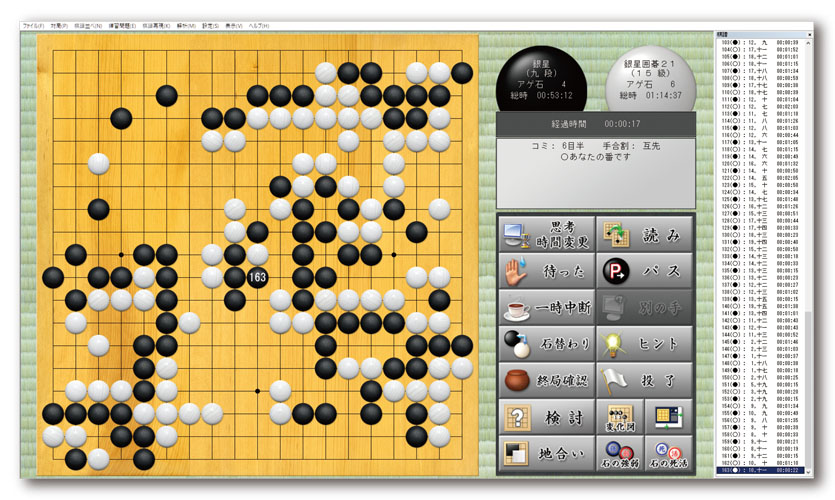
Task: Open the 表示(V) menu
Action: click(233, 26)
